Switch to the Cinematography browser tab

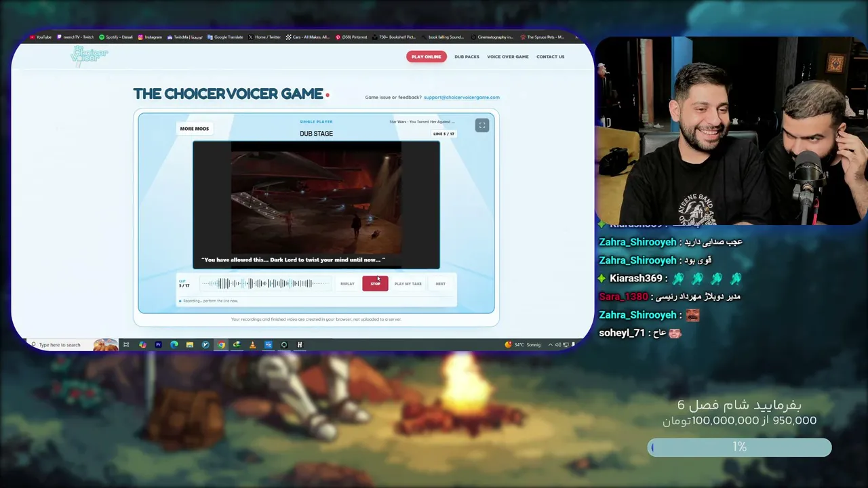(493, 37)
